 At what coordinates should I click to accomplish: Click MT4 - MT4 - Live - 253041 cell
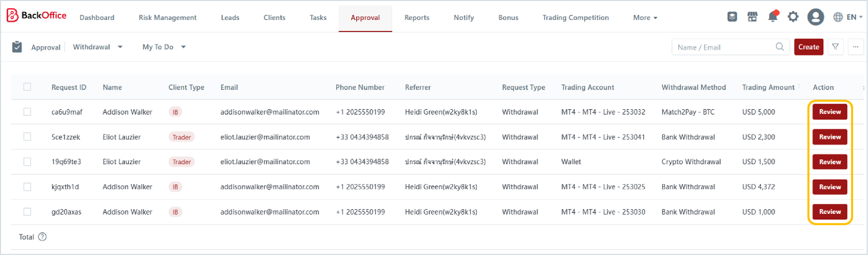603,137
